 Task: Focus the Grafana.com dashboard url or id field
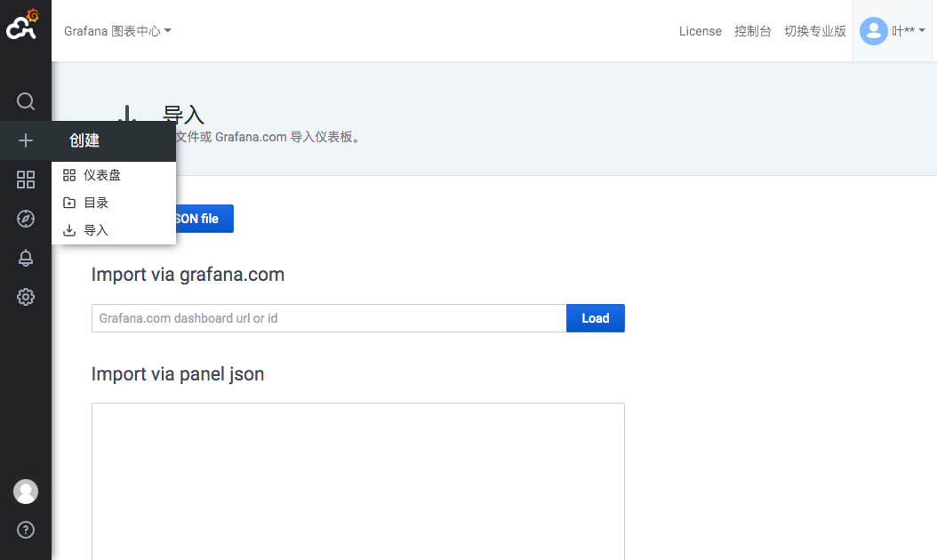tap(329, 318)
